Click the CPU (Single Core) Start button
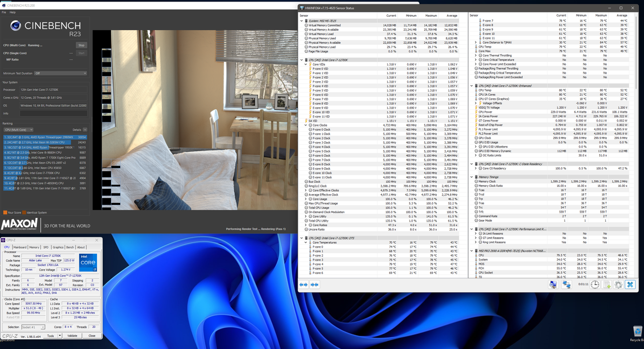Image resolution: width=644 pixels, height=349 pixels. [x=81, y=53]
